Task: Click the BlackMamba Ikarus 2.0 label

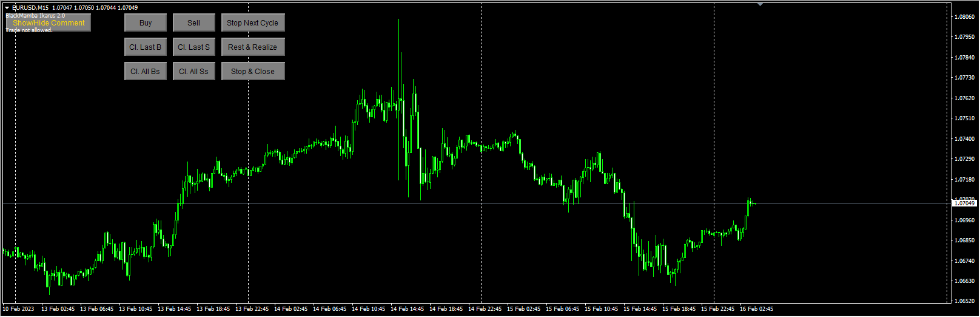Action: point(35,15)
